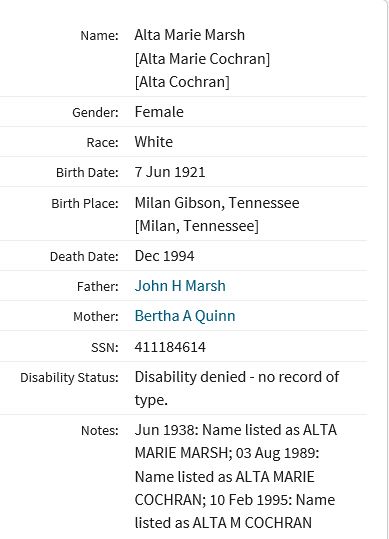Click the Birth Place field label
The image size is (389, 539).
[x=85, y=204]
